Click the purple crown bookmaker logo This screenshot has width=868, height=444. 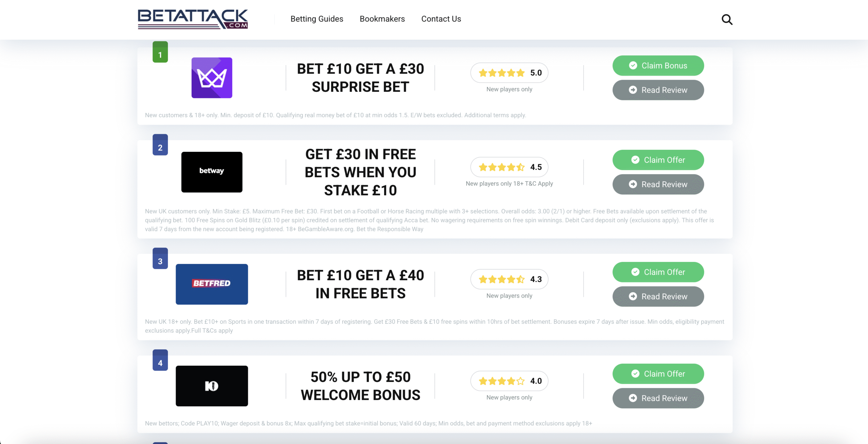tap(212, 78)
